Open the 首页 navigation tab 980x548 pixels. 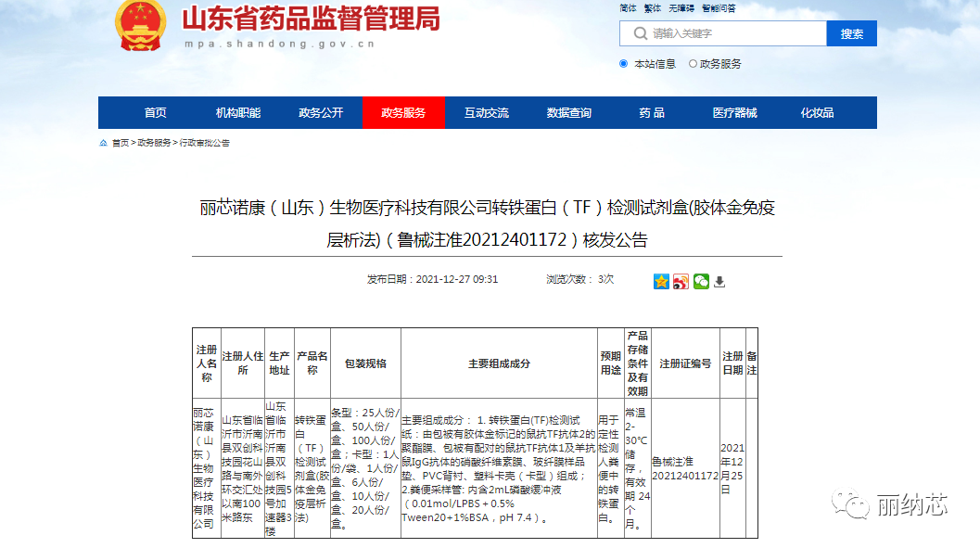[x=156, y=113]
